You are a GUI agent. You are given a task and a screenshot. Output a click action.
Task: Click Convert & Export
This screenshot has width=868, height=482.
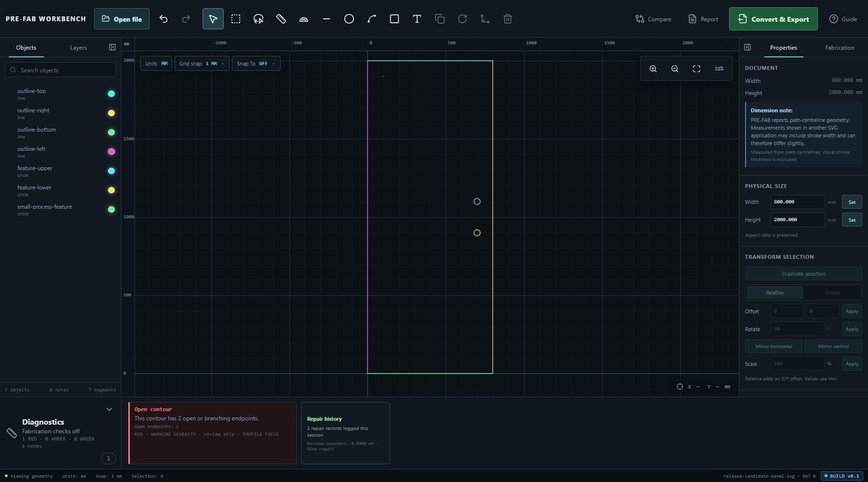click(773, 19)
